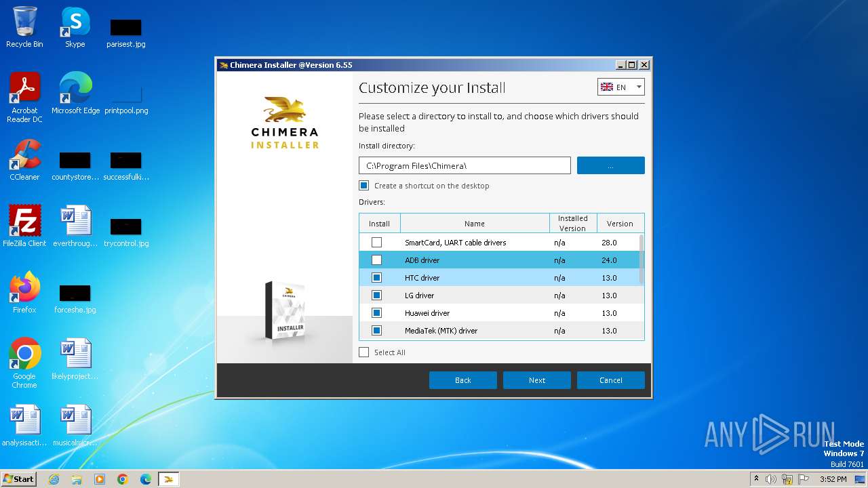Select the countystore desktop file
Viewport: 868px width, 488px height.
[75, 165]
